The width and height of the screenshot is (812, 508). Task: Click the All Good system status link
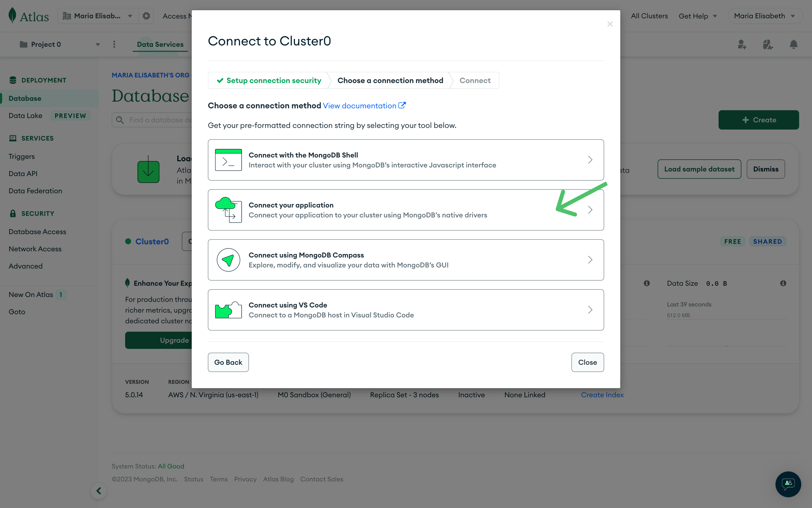click(x=171, y=466)
